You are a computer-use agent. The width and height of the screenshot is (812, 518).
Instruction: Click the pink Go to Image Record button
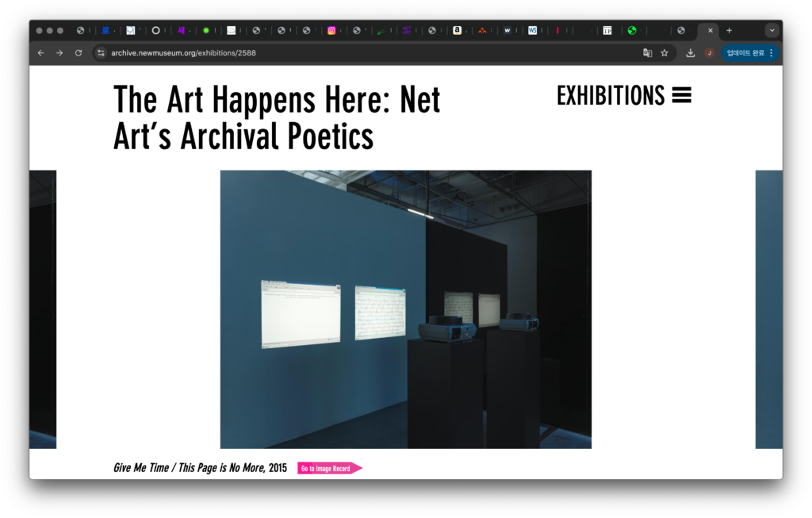tap(329, 468)
